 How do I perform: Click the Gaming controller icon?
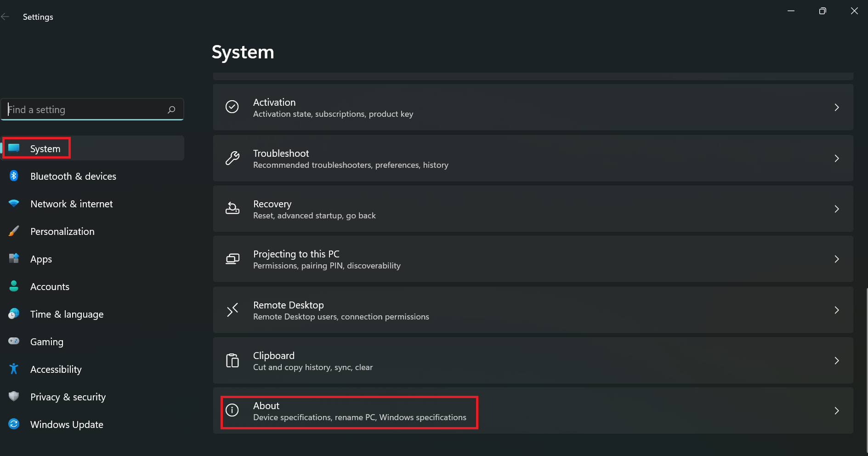pos(14,341)
